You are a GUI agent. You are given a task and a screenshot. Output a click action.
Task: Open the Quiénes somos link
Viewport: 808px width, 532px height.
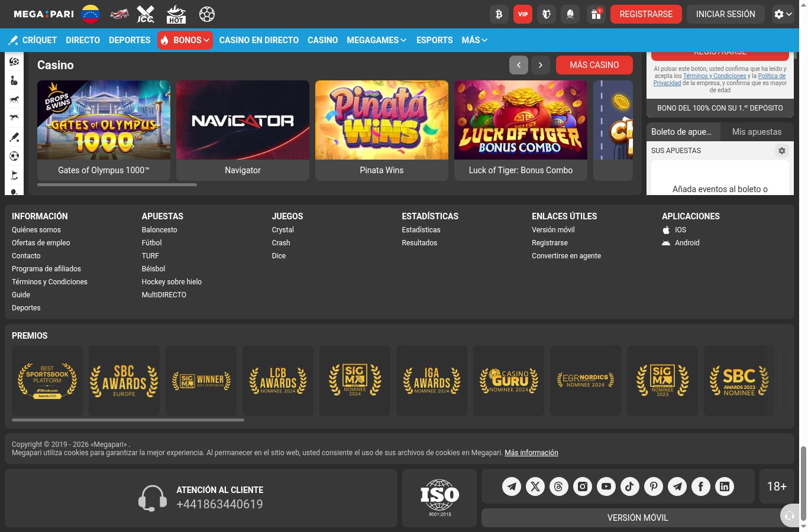[x=36, y=230]
